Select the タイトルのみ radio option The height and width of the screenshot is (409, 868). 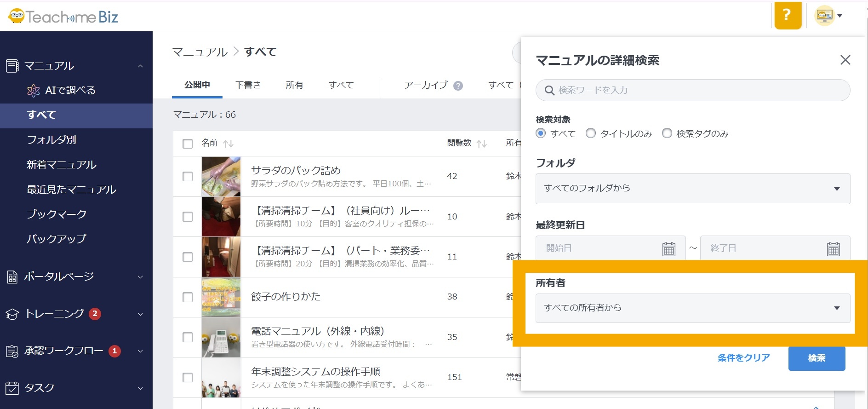tap(590, 133)
